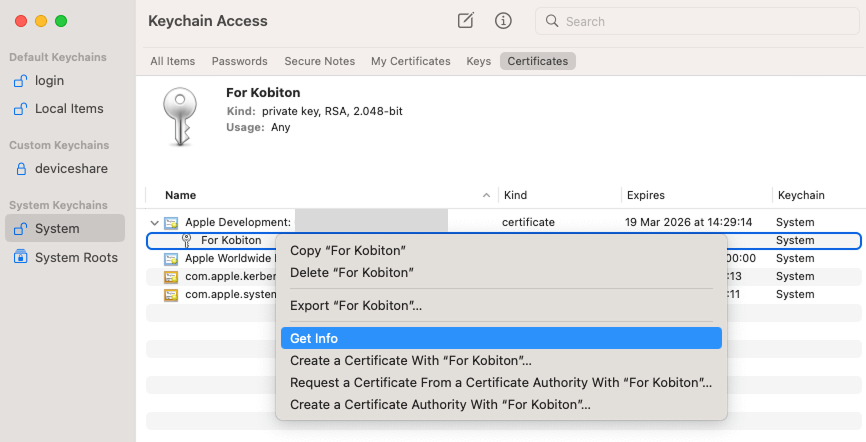Click "private key, RSA, 2.048-bit" kind text
Viewport: 866px width, 442px height.
point(332,111)
